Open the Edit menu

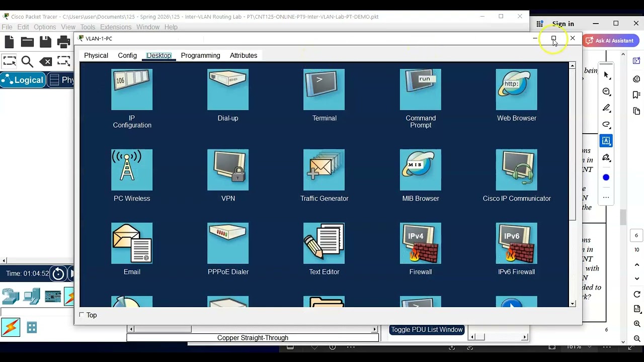point(23,27)
